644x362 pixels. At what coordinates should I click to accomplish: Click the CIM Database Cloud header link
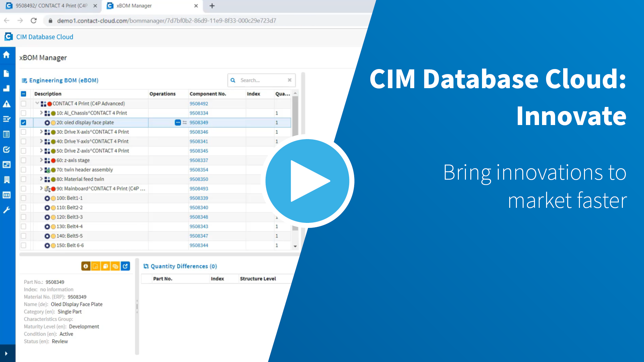click(x=45, y=37)
